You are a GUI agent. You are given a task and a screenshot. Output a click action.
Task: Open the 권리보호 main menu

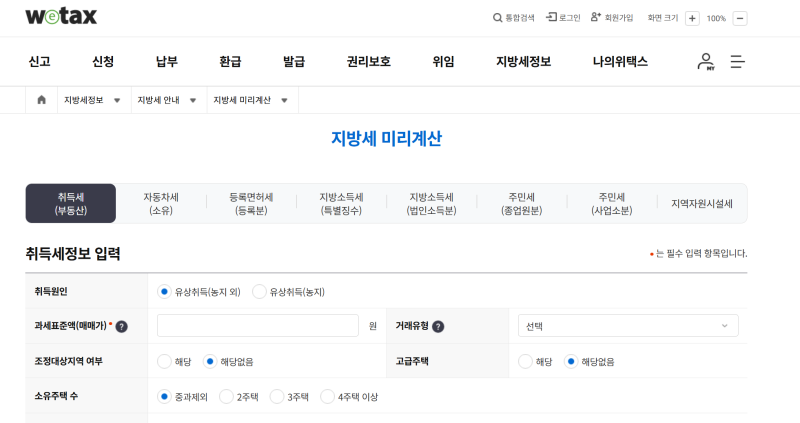point(368,62)
